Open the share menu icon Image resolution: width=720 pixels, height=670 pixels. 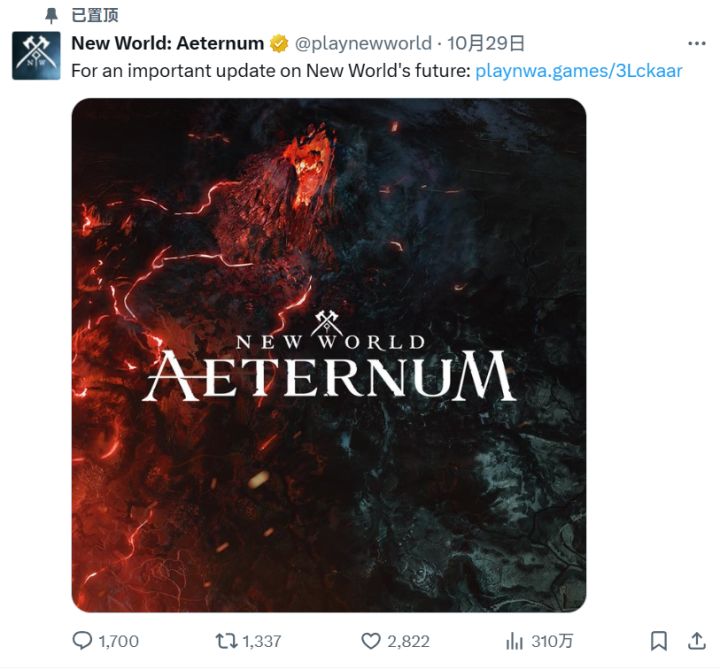[x=696, y=640]
